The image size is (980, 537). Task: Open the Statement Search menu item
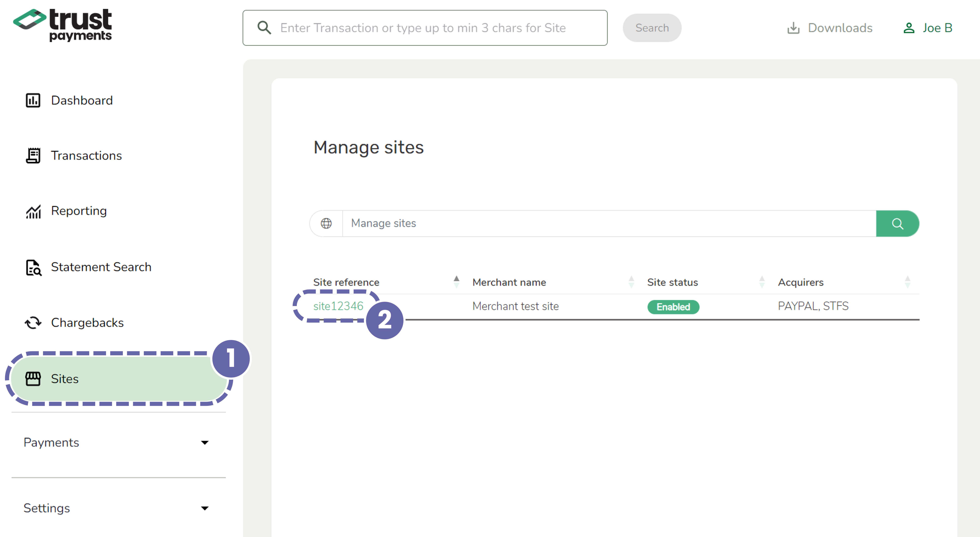click(x=101, y=267)
